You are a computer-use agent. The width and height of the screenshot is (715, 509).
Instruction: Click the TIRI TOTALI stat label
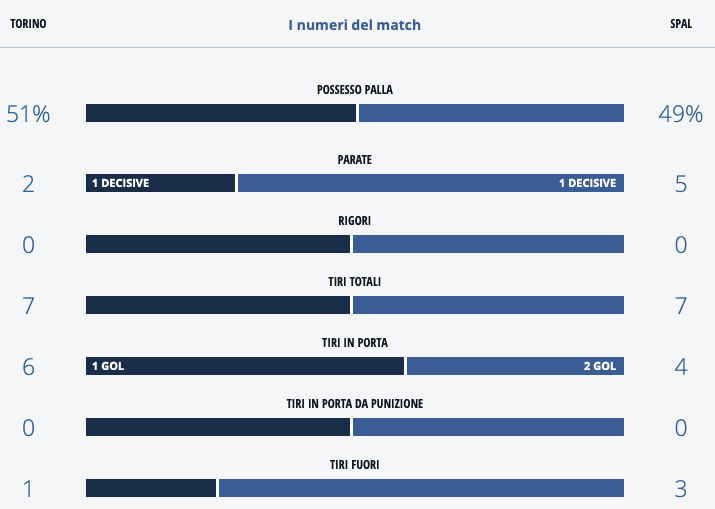pos(354,282)
